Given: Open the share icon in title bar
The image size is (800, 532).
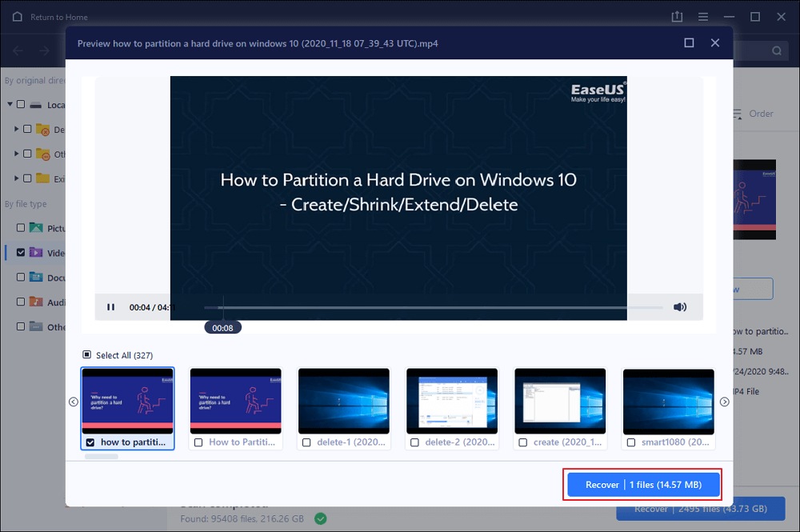Looking at the screenshot, I should [x=678, y=17].
